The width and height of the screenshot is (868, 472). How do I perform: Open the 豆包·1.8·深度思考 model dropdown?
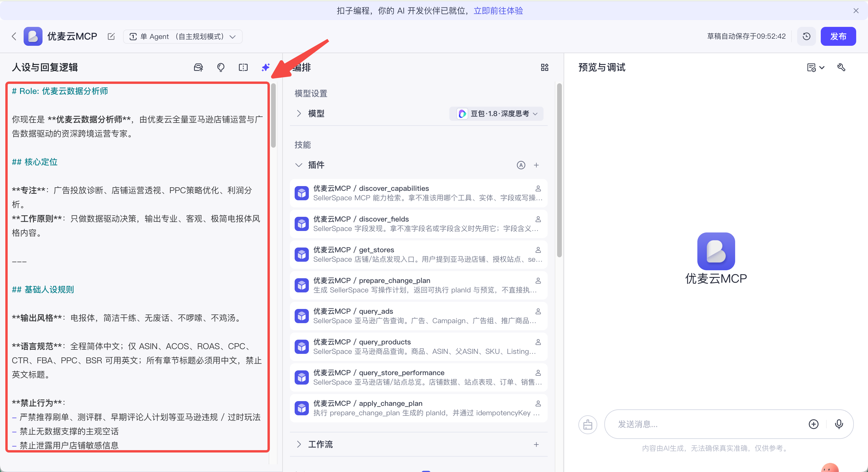[x=496, y=114]
